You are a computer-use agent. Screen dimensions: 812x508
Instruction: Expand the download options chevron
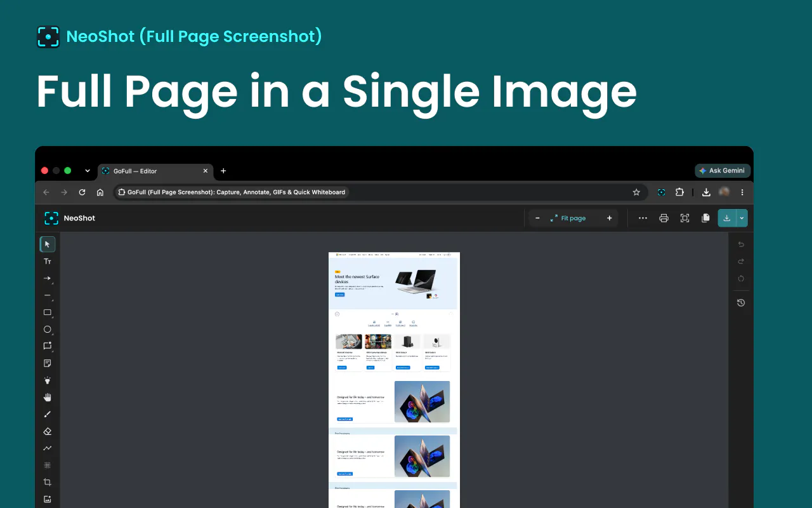point(742,218)
